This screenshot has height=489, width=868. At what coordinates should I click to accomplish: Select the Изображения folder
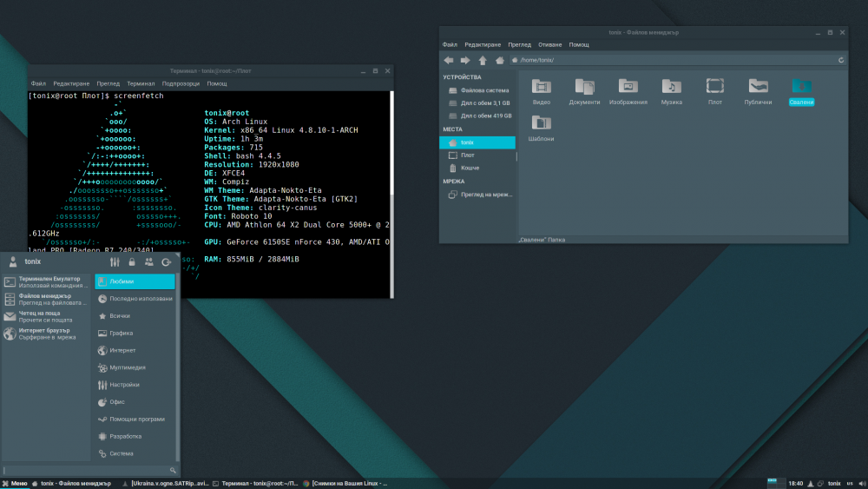628,91
